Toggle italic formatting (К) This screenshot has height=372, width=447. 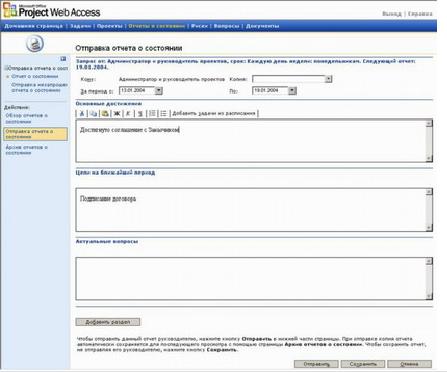128,114
